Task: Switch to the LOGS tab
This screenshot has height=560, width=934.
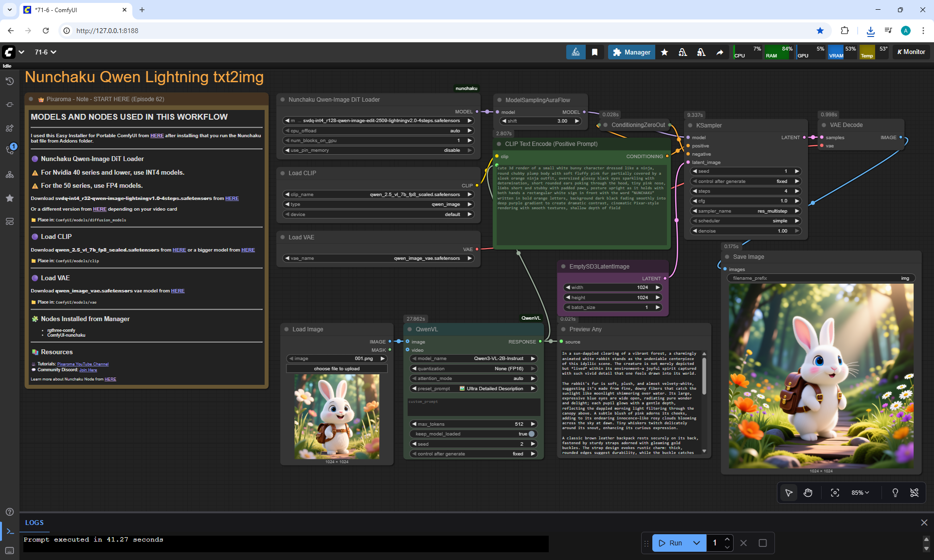Action: coord(35,523)
